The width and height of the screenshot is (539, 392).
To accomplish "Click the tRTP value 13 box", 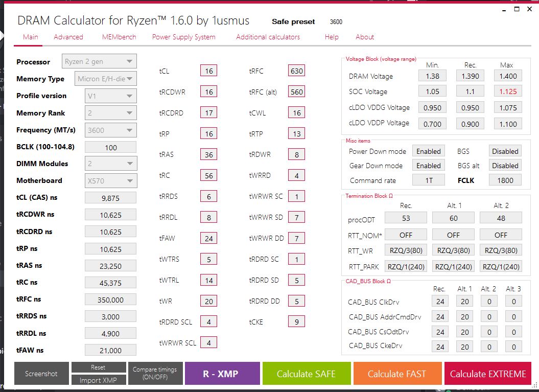I will point(296,134).
